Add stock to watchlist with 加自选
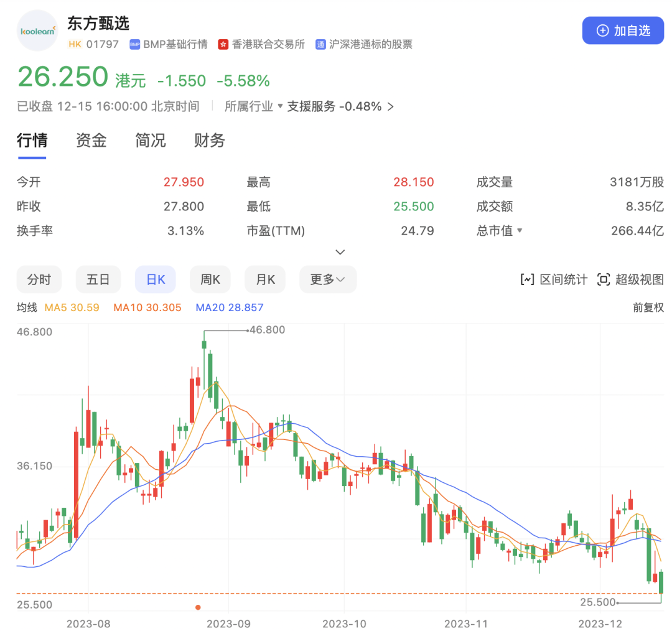This screenshot has height=631, width=672. click(623, 30)
